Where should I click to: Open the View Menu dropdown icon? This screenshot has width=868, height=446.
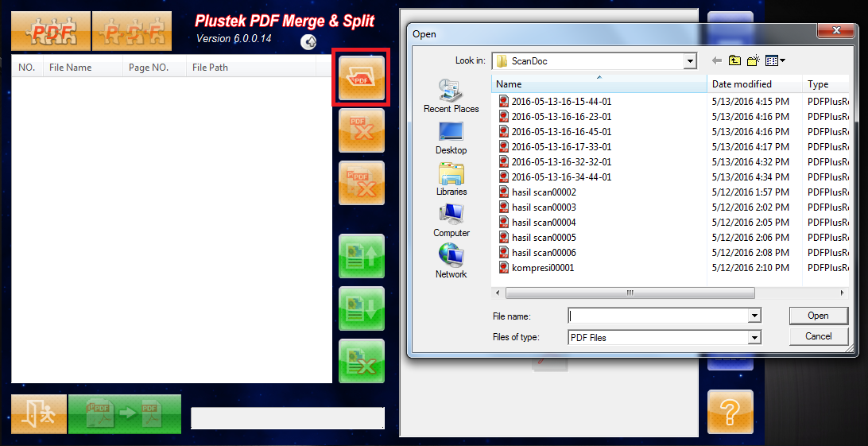click(776, 60)
